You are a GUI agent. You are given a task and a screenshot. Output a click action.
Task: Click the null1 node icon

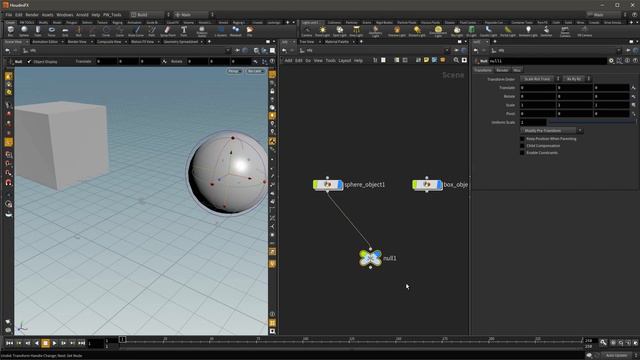[370, 258]
